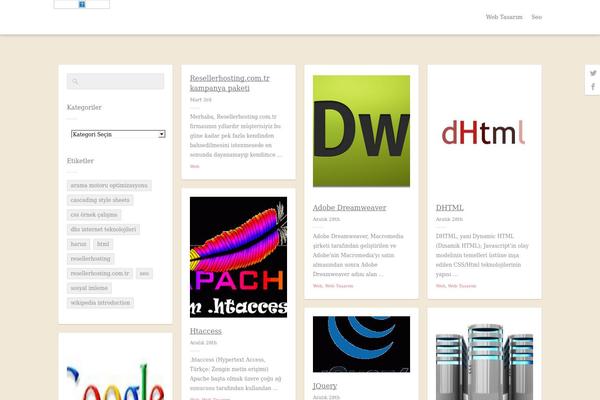Click the Apache htaccess feather thumbnail
The height and width of the screenshot is (400, 600).
(238, 257)
